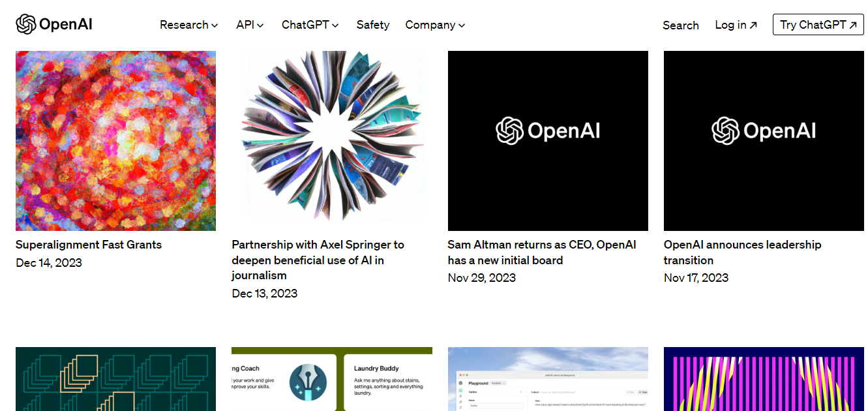Click OpenAI announces leadership transition headline
868x411 pixels.
(x=742, y=252)
